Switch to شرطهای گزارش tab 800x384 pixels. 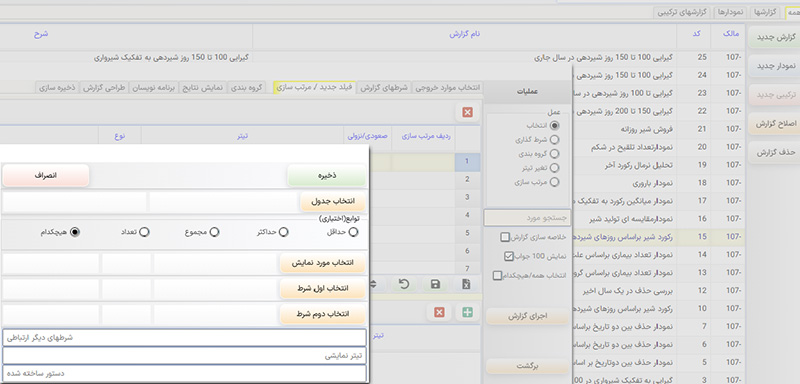(x=384, y=87)
